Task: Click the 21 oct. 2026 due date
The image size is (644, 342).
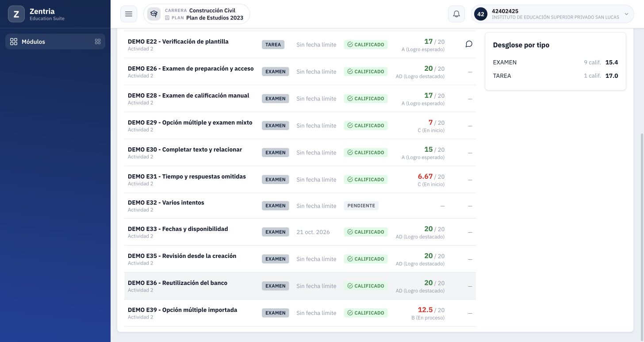Action: coord(313,232)
